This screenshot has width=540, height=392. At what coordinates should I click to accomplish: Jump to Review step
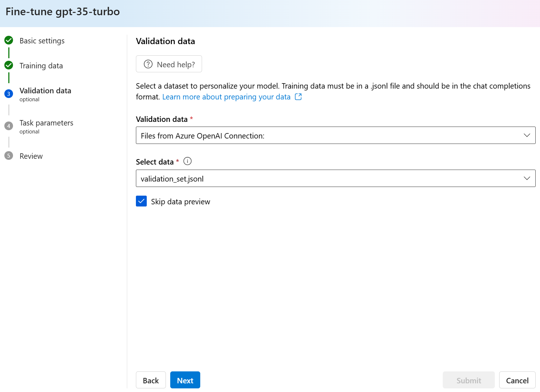pos(31,156)
